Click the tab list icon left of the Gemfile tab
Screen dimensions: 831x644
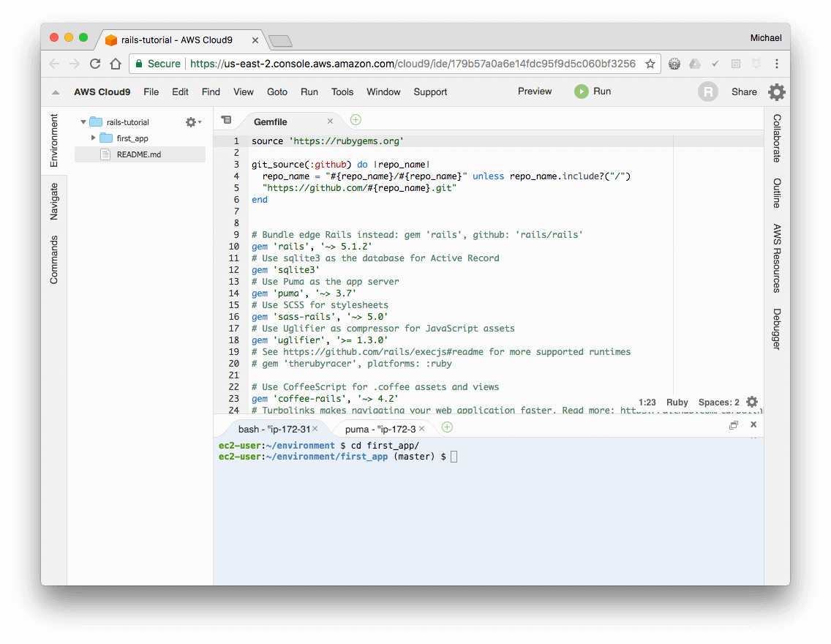click(226, 120)
